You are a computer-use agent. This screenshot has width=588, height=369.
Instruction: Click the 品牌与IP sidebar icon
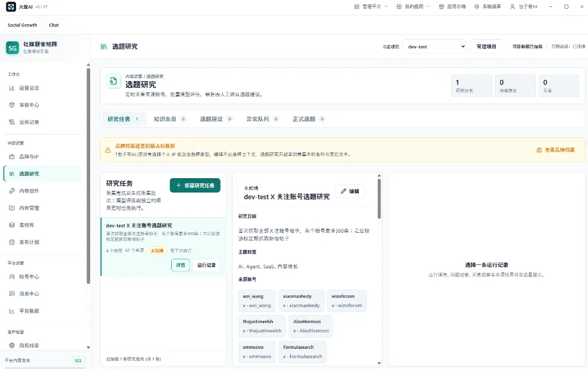coord(11,156)
